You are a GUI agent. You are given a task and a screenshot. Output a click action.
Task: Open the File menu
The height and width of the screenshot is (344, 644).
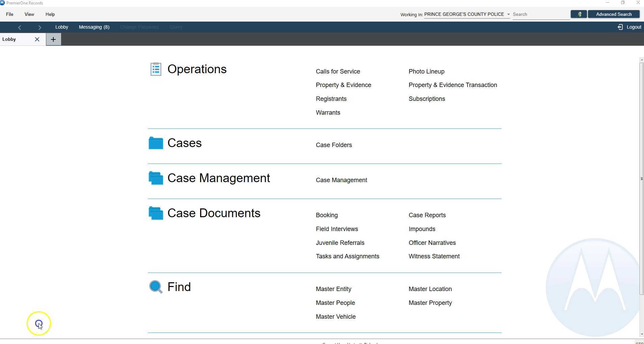(9, 14)
